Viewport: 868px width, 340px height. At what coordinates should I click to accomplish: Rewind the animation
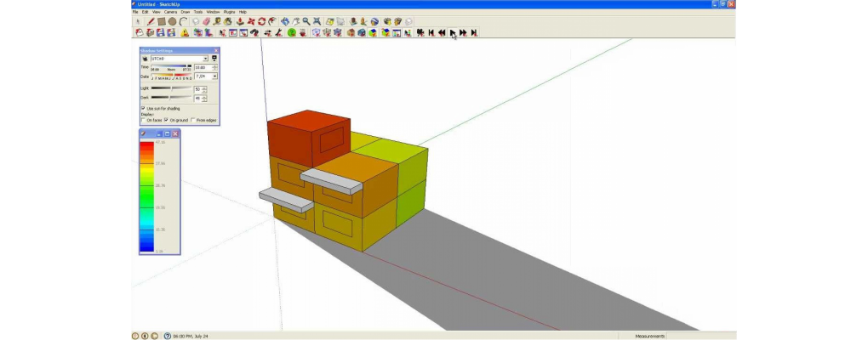point(443,32)
